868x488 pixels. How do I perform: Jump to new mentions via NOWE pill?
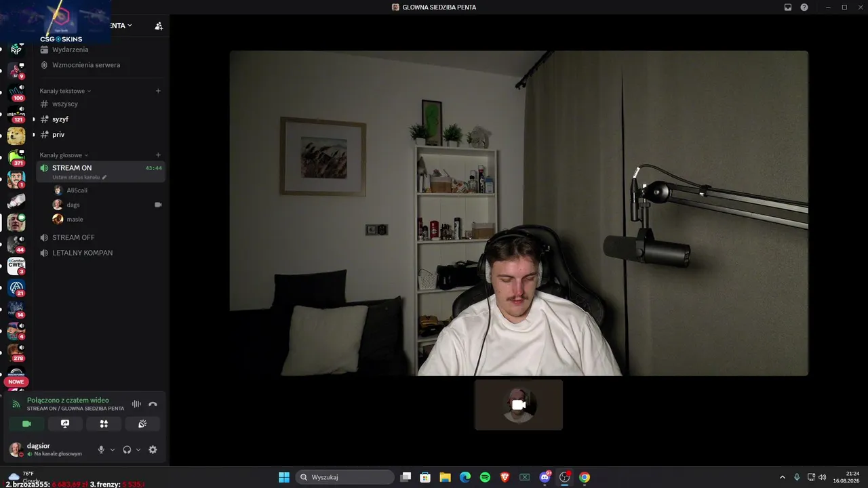point(16,382)
